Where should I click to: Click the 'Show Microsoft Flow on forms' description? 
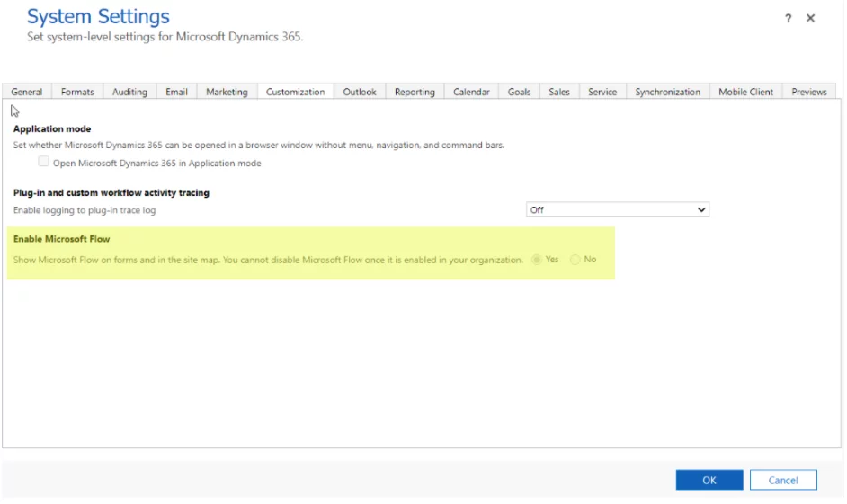coord(269,261)
